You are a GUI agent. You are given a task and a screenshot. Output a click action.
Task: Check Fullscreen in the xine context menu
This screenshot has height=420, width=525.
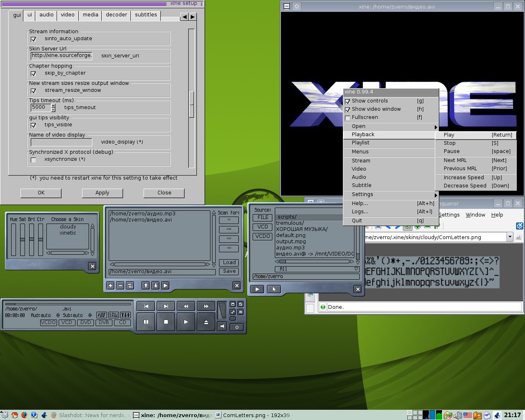[x=347, y=118]
